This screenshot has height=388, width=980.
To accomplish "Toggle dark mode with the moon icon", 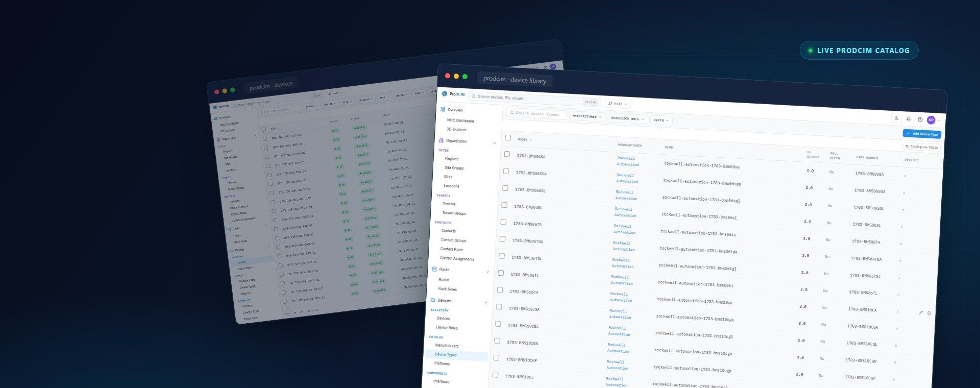I will point(896,118).
